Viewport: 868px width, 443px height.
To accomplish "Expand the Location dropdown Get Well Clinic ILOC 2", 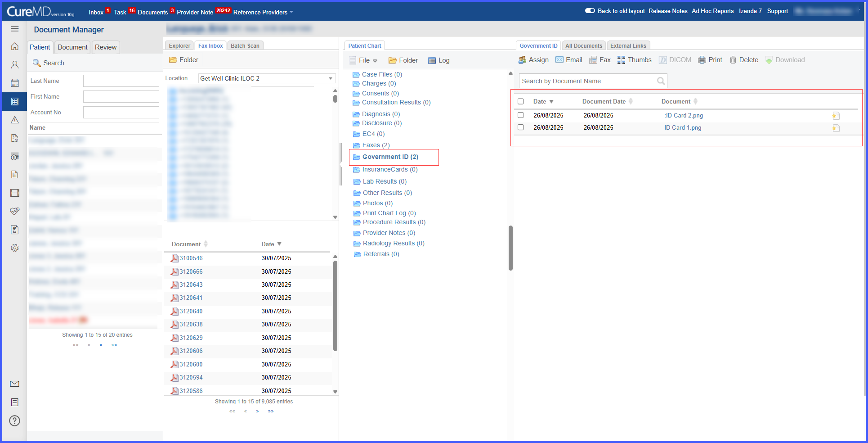I will 267,78.
